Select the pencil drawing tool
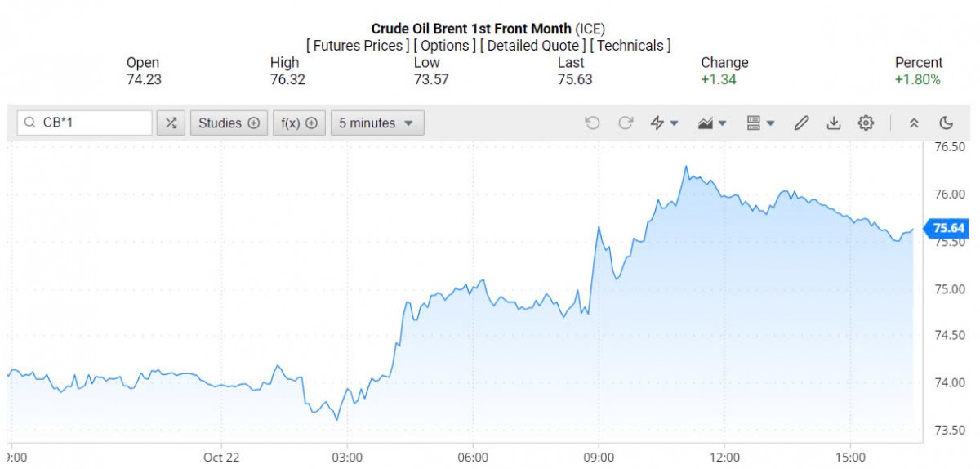980x469 pixels. click(801, 123)
